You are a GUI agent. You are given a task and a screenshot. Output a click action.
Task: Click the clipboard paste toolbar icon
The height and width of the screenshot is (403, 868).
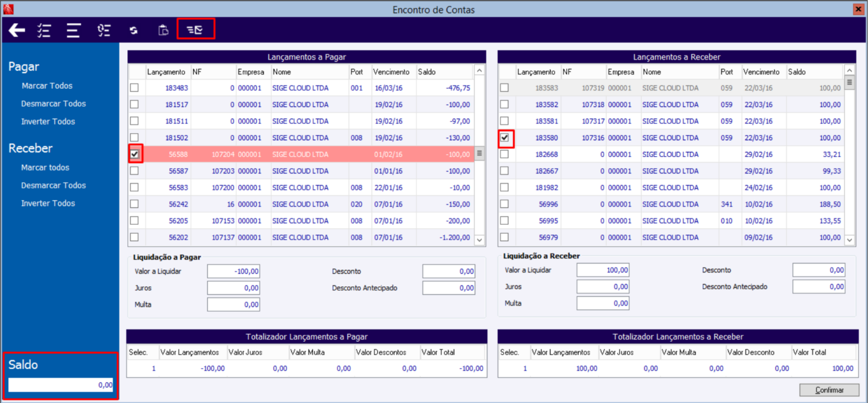(x=163, y=30)
